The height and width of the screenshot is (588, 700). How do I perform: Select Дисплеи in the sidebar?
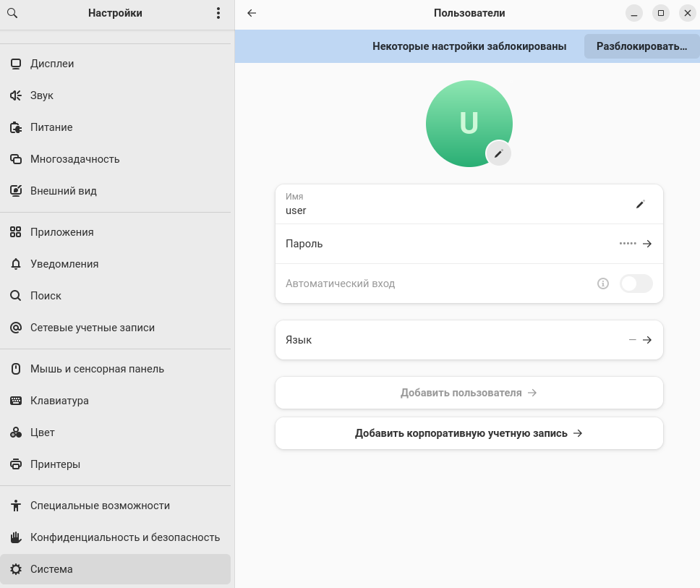(52, 64)
